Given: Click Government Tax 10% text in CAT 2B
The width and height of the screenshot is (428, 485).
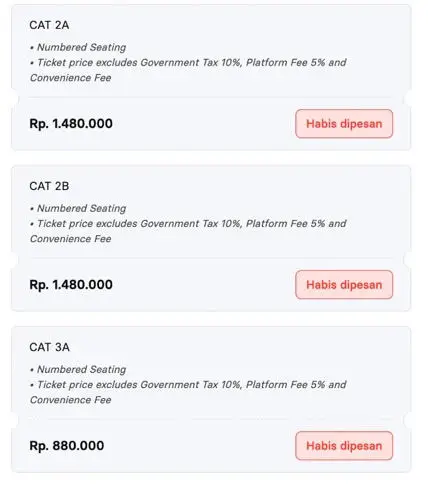Looking at the screenshot, I should pyautogui.click(x=190, y=224).
